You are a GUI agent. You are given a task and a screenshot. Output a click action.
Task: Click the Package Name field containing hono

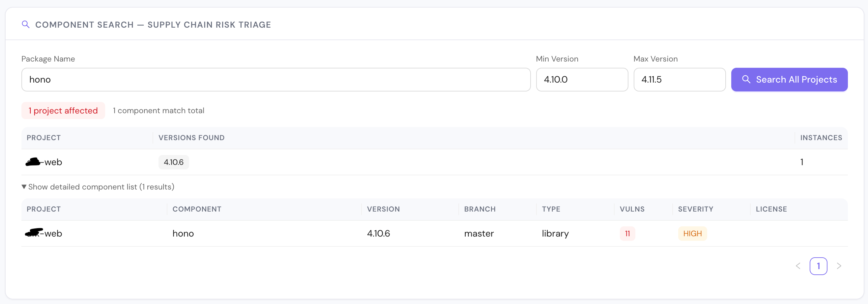point(275,79)
